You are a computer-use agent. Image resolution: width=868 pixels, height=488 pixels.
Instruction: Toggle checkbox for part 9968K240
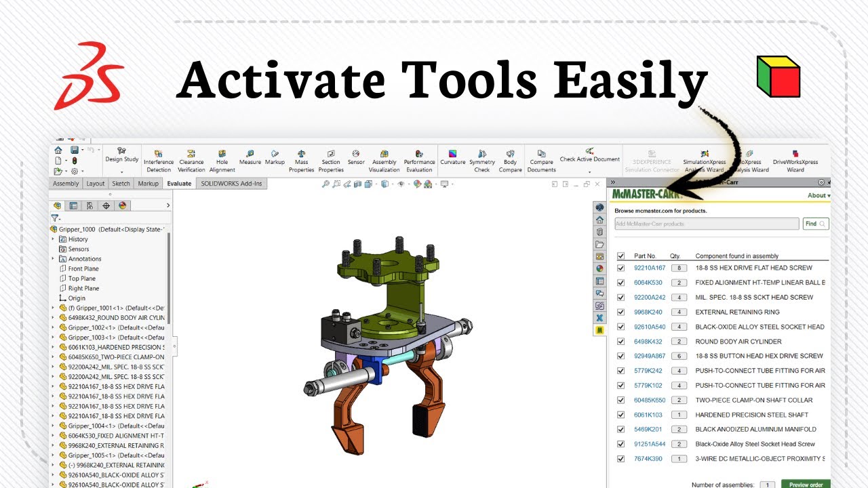[620, 312]
